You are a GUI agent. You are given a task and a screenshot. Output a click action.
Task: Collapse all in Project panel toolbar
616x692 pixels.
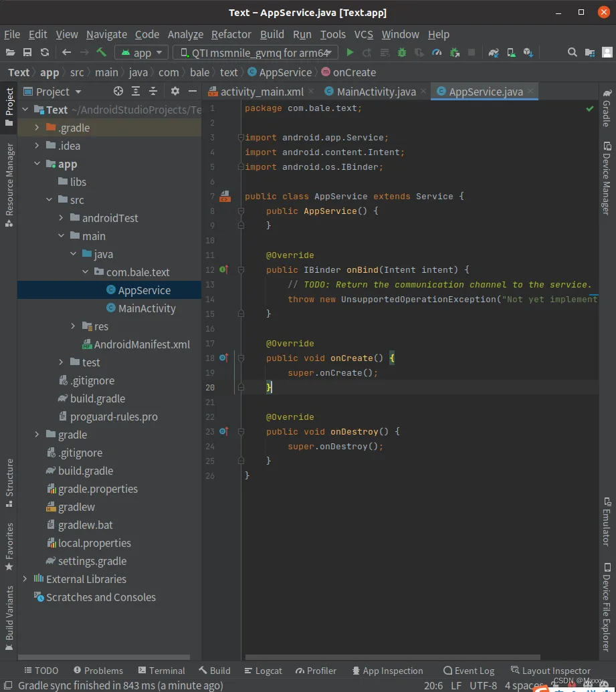(152, 92)
